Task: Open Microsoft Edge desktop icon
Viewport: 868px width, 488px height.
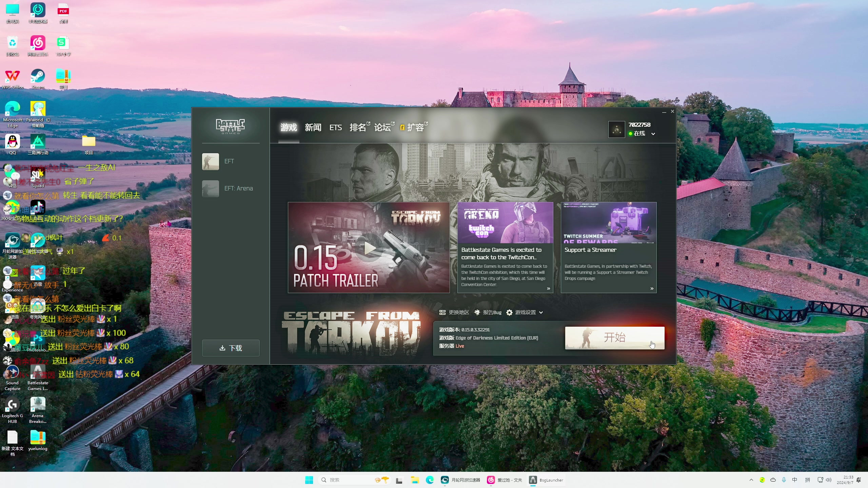Action: [13, 114]
